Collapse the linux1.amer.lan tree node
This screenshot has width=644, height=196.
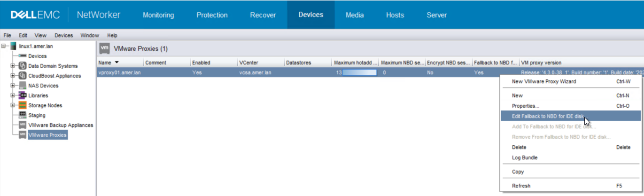4,46
